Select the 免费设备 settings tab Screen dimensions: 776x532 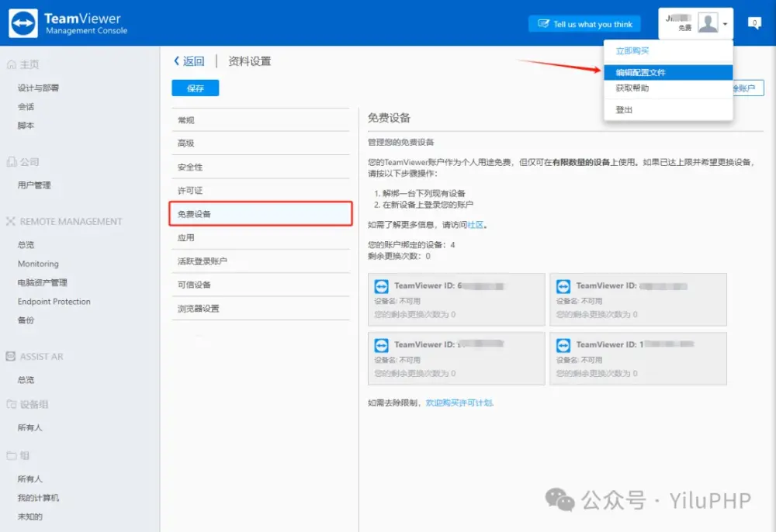(260, 213)
